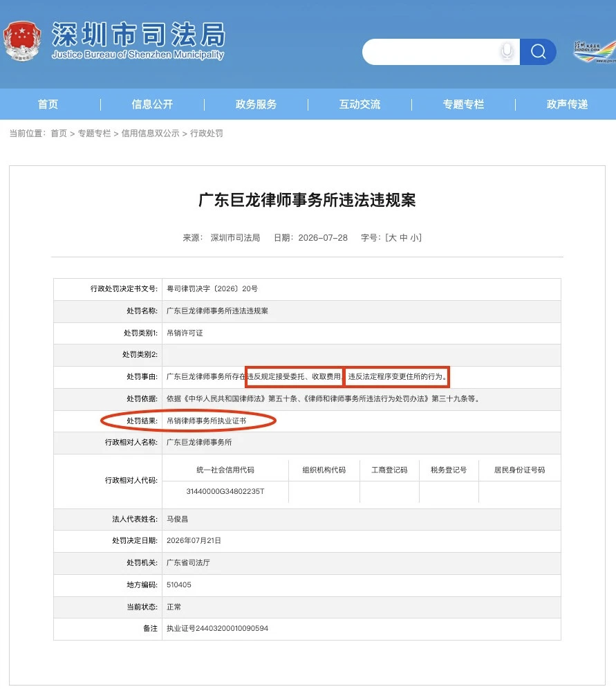Go to 信息用信息双公示 breadcrumb link
The image size is (616, 689).
[x=150, y=133]
